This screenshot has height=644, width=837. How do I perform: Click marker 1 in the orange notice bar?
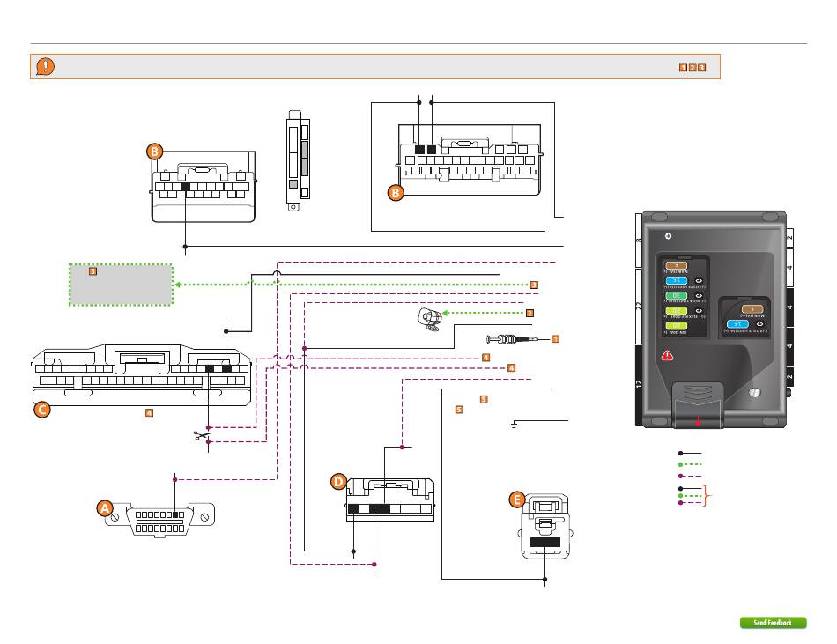coord(683,68)
